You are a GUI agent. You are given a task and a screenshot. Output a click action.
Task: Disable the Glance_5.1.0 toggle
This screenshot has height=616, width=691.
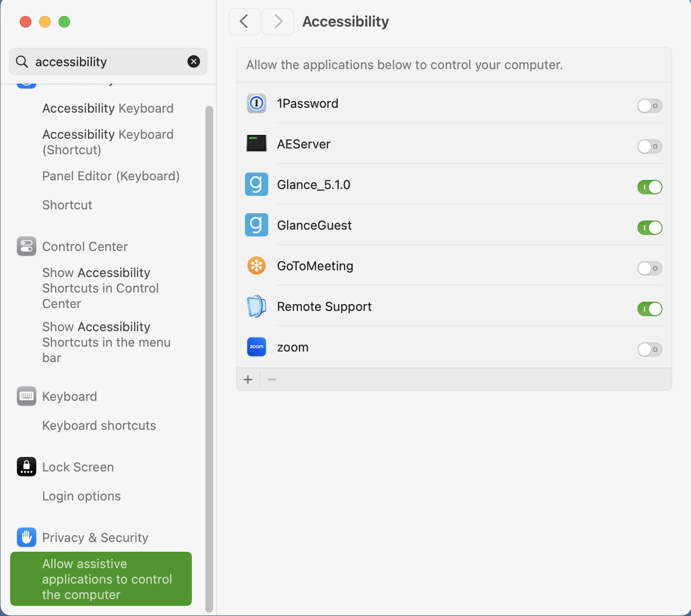649,187
